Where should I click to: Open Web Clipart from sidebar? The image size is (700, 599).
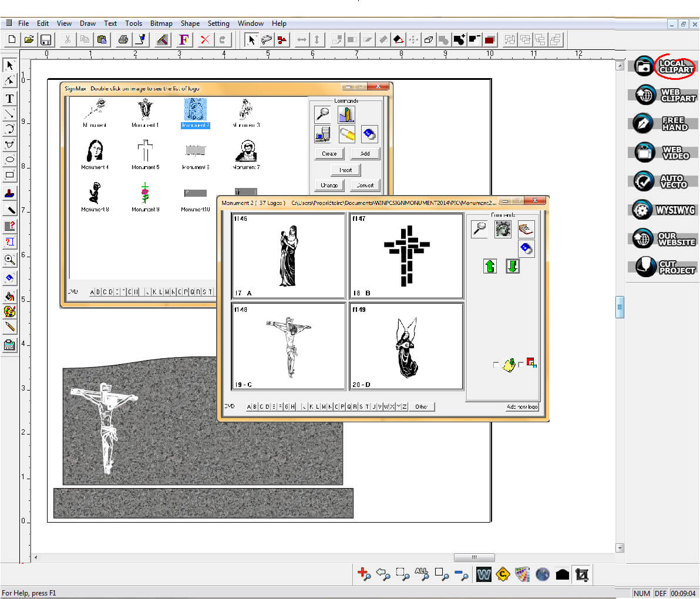coord(664,95)
